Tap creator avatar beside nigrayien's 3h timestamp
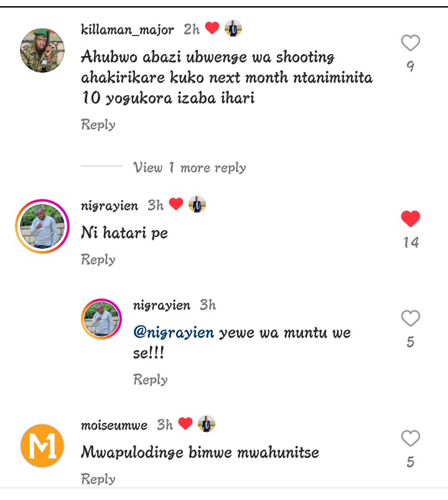The height and width of the screenshot is (500, 448). pyautogui.click(x=197, y=204)
